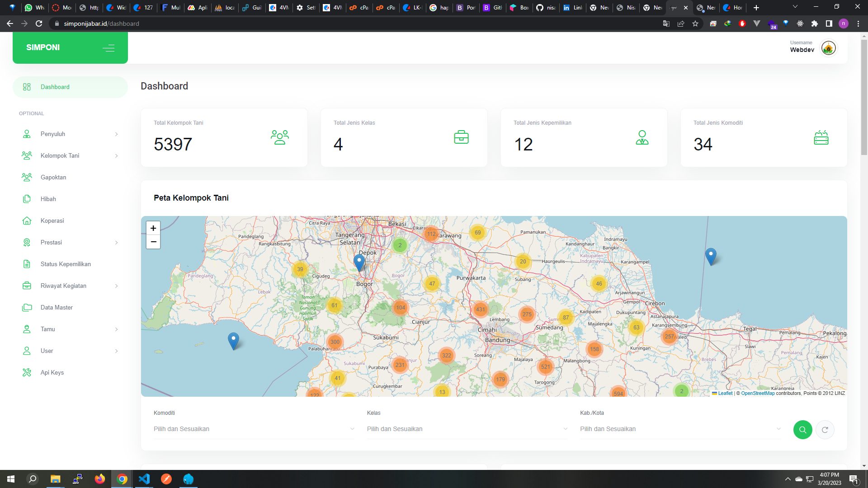868x488 pixels.
Task: Reload the page in Chrome
Action: pos(39,23)
